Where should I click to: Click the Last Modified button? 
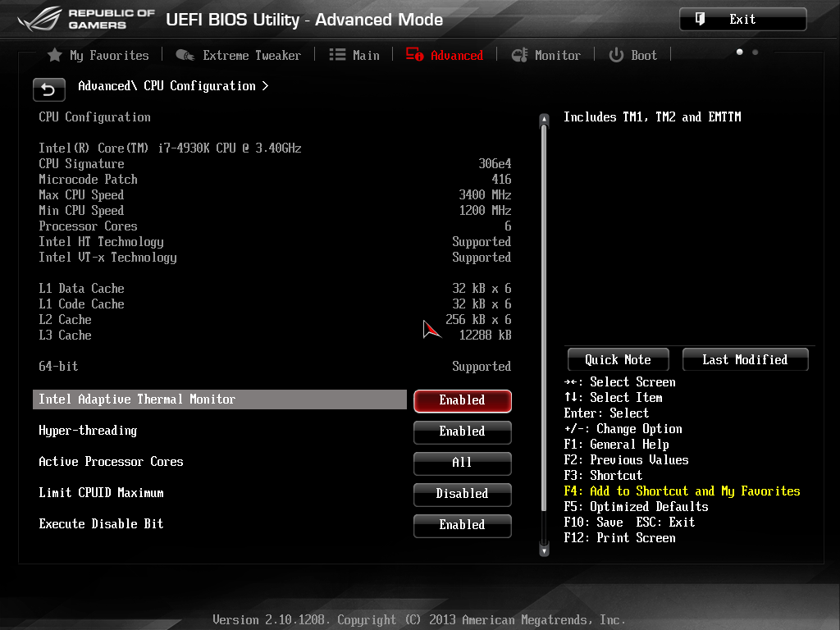745,359
